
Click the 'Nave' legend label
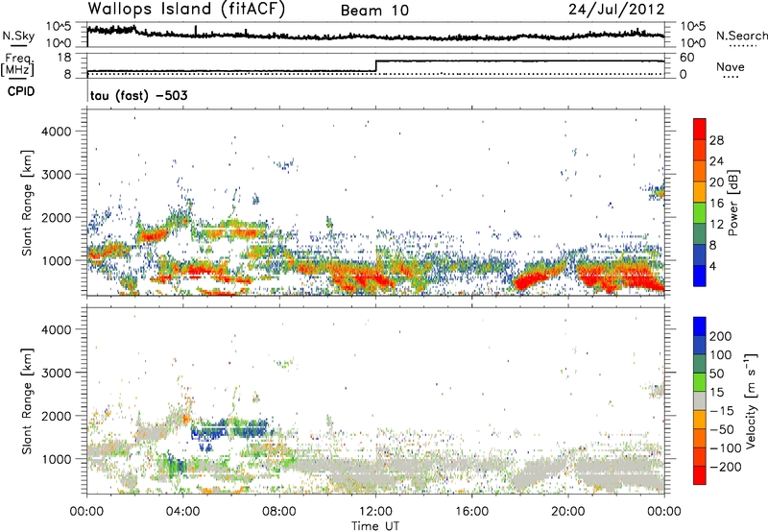730,67
